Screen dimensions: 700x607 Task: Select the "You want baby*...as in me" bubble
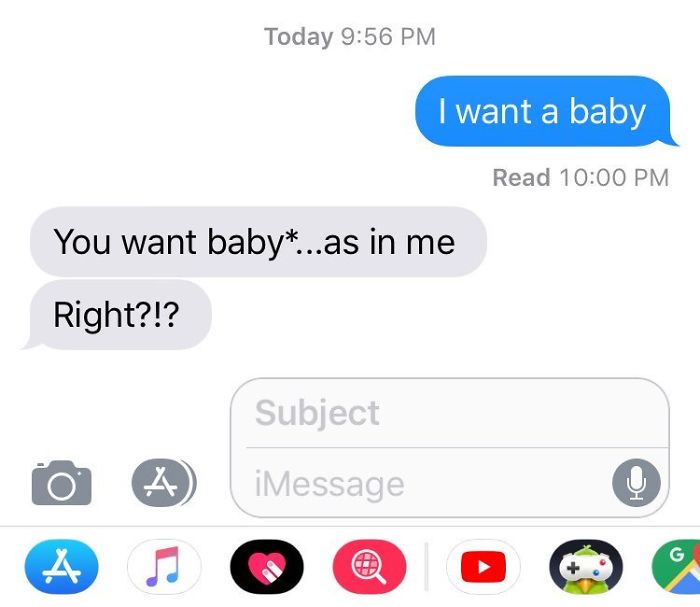pos(258,241)
